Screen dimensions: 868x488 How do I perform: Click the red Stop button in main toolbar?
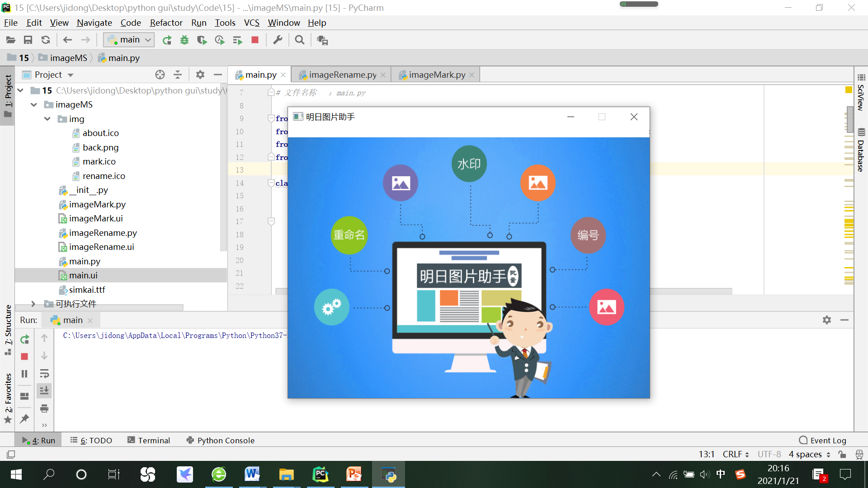tap(255, 40)
